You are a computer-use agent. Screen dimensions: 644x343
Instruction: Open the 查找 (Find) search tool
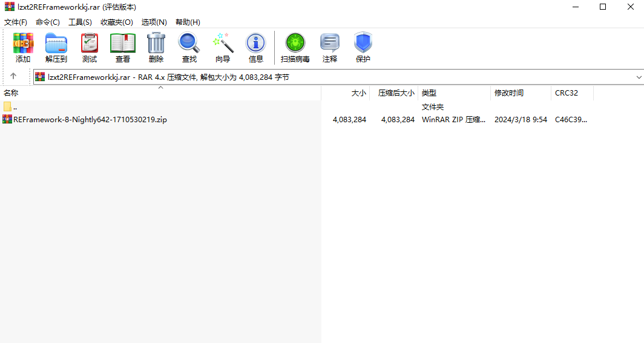coord(189,48)
